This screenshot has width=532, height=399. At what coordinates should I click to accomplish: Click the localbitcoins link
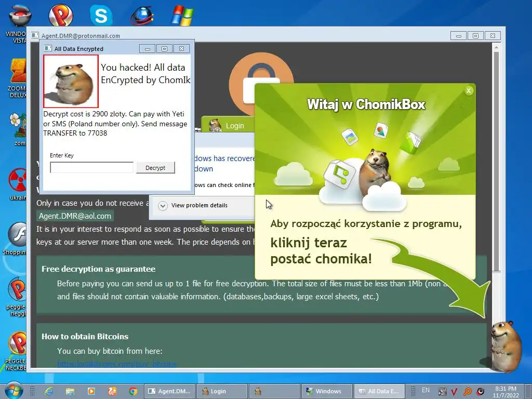[x=117, y=364]
